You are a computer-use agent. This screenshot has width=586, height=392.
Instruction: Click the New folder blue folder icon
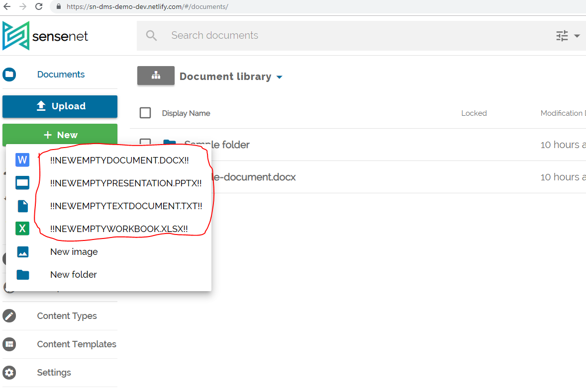point(22,274)
